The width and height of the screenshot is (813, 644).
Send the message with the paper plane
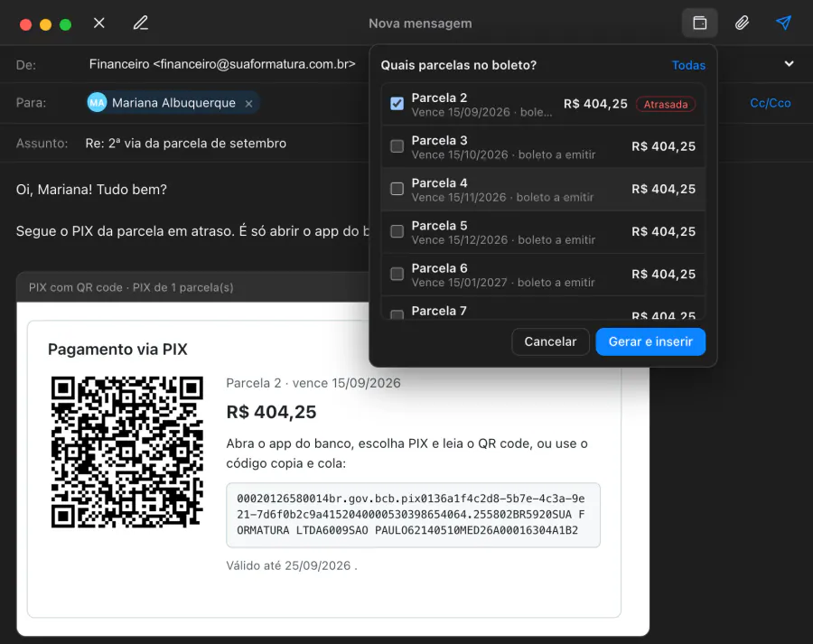tap(783, 23)
